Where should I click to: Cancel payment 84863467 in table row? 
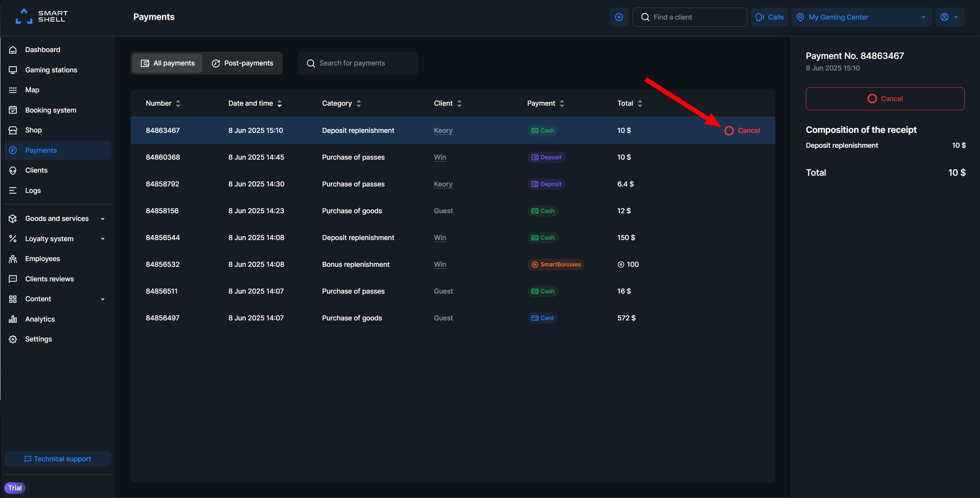(742, 131)
